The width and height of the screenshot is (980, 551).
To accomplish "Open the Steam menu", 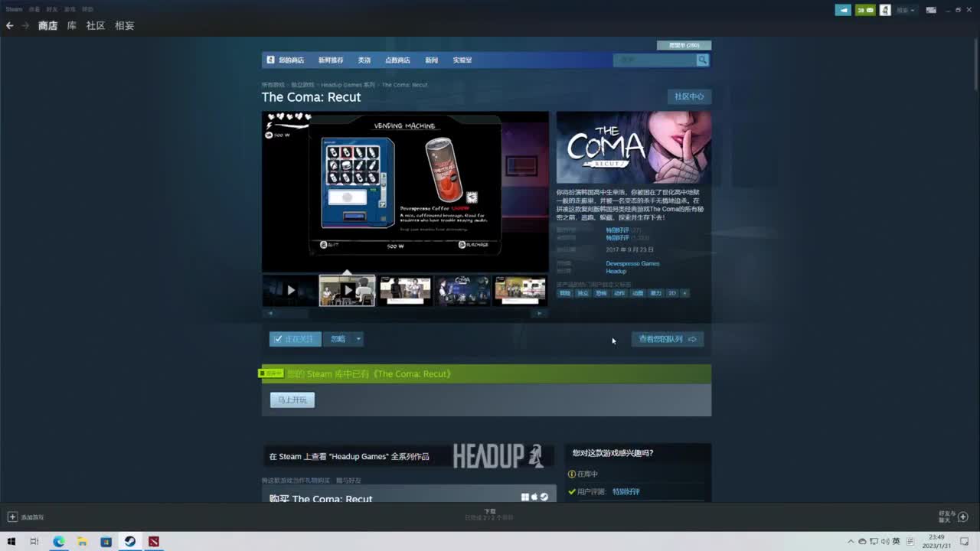I will (x=14, y=9).
